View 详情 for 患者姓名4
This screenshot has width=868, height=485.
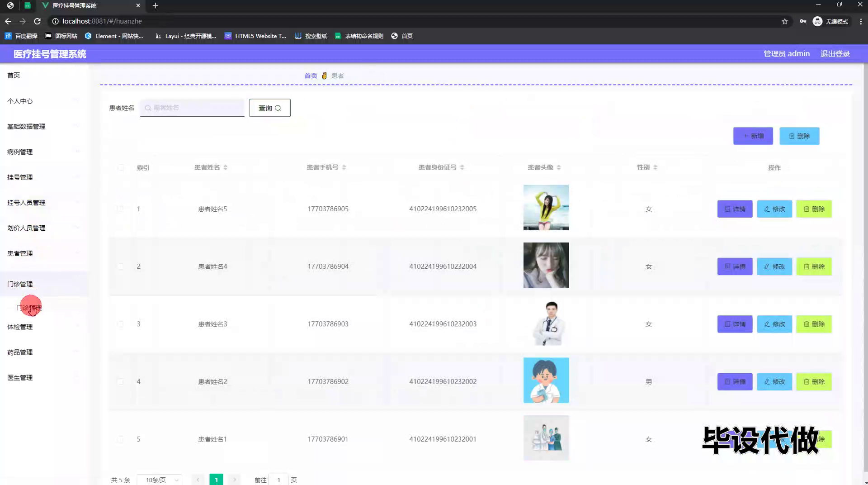pyautogui.click(x=735, y=266)
